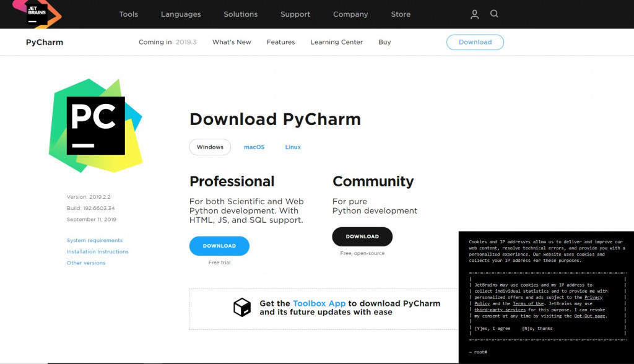Click the 'Download PyCharm' heading
Screen dimensions: 634x364
[276, 119]
